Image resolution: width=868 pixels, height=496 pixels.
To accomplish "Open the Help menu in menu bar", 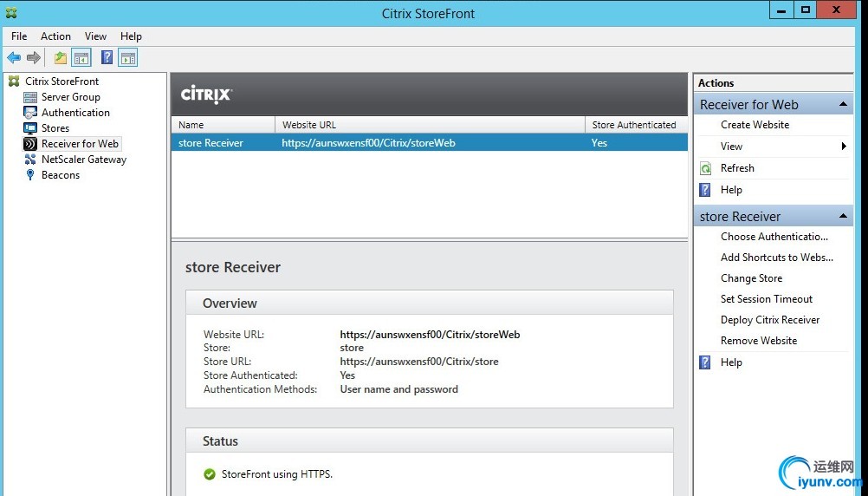I will pyautogui.click(x=131, y=36).
